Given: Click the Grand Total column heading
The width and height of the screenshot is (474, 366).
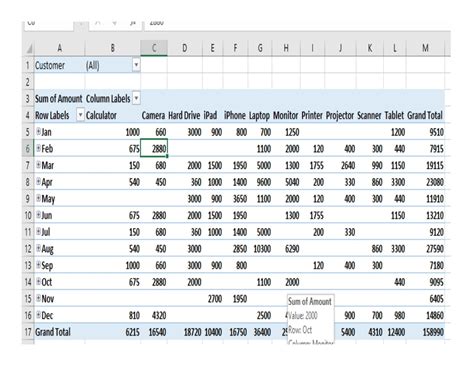Looking at the screenshot, I should point(425,115).
